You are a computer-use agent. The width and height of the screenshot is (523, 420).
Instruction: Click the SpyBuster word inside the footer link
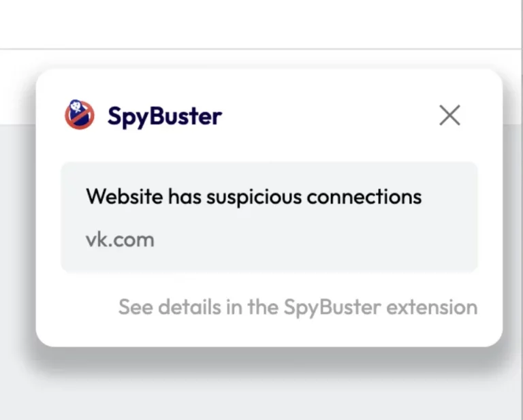(332, 308)
